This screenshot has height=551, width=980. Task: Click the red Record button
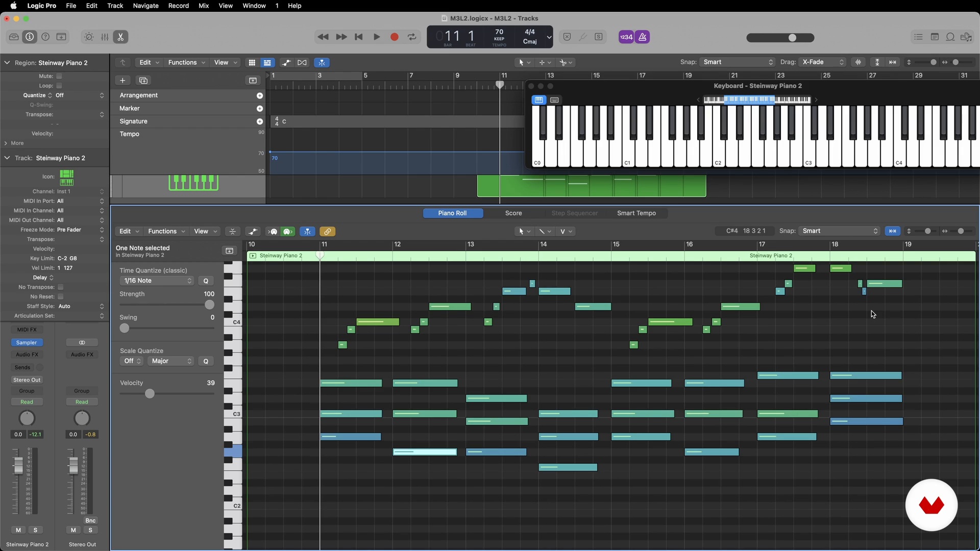click(395, 37)
